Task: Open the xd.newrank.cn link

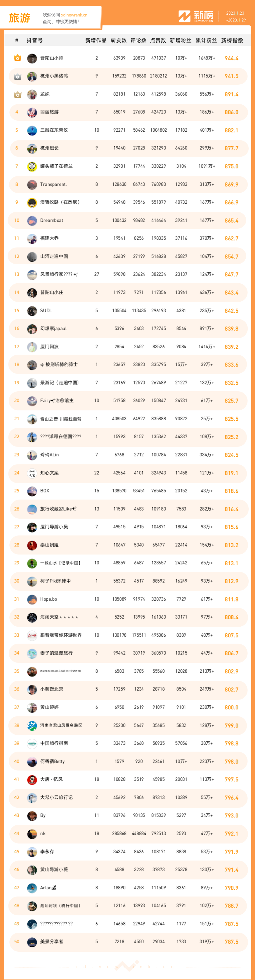Action: (x=74, y=15)
